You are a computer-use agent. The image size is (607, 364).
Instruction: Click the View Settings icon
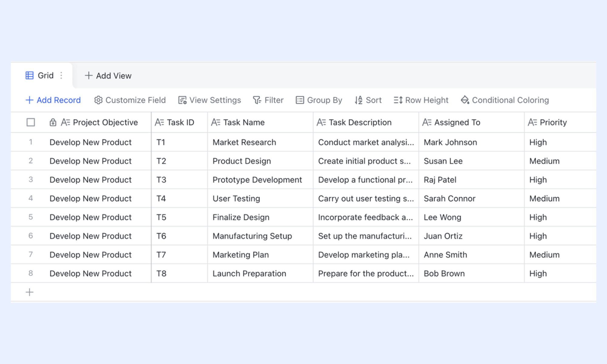pos(182,100)
